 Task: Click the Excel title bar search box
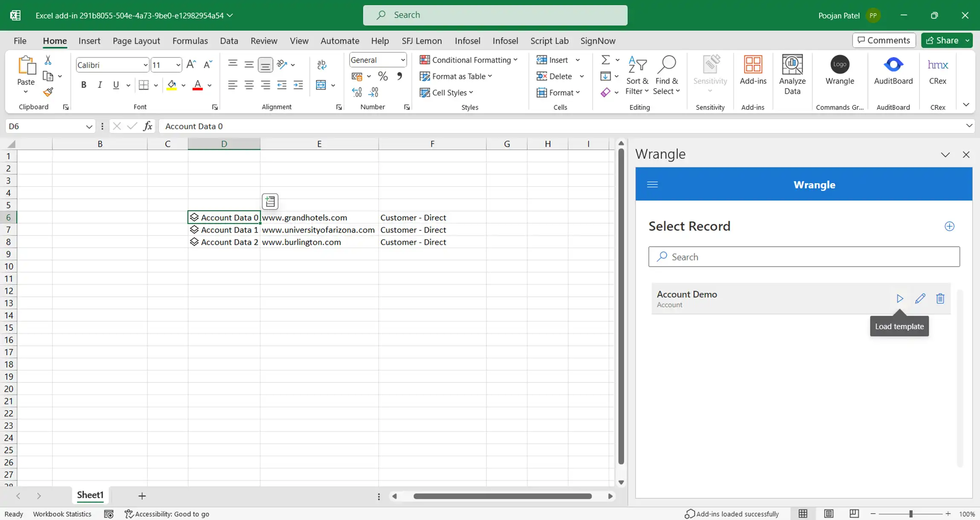[x=495, y=15]
